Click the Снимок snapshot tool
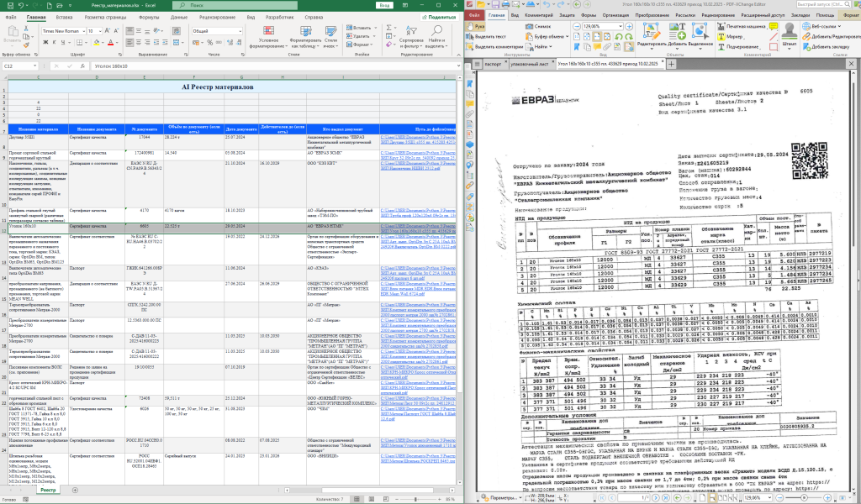This screenshot has height=504, width=861. click(x=537, y=26)
